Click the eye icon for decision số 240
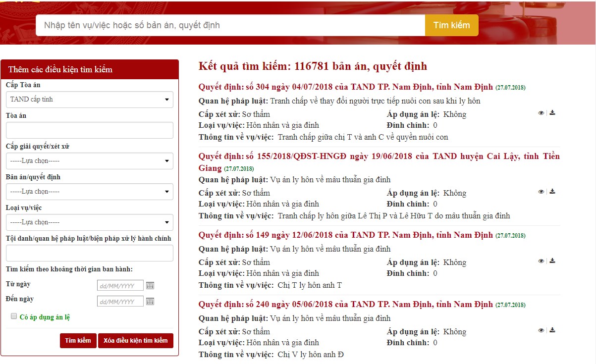This screenshot has height=364, width=596. [x=541, y=330]
